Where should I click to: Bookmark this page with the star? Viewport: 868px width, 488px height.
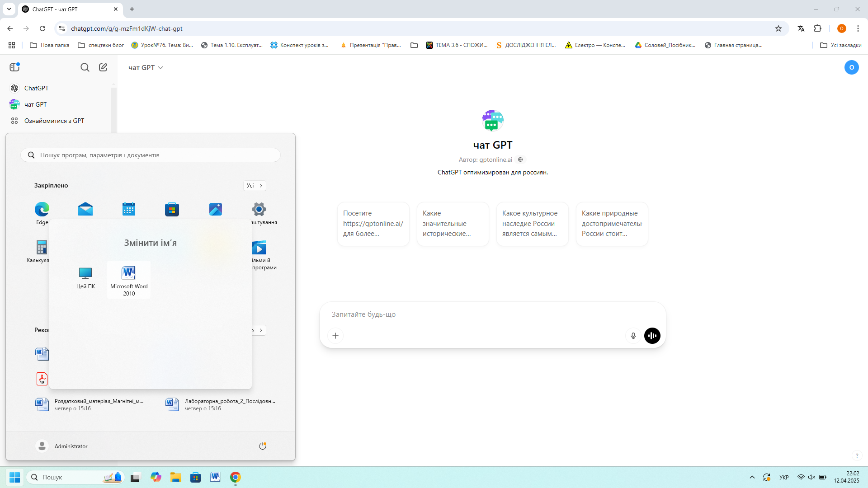point(778,28)
